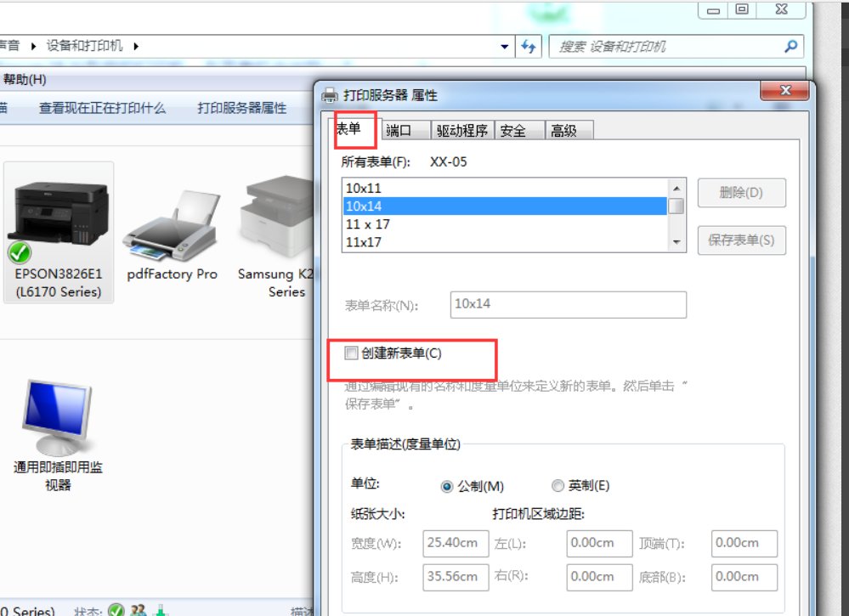Click the forms list scroll-down arrow
Screen dimensions: 849x616
coord(677,242)
